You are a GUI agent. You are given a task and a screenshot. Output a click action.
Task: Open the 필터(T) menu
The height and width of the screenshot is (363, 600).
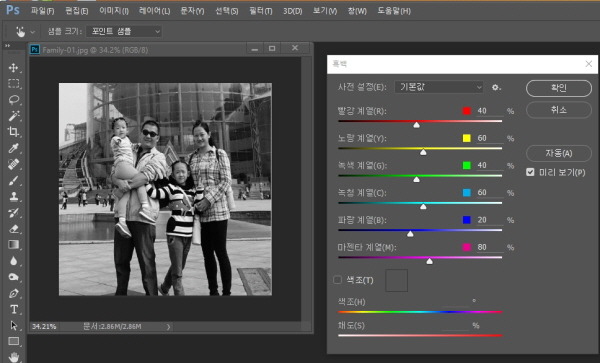coord(261,11)
